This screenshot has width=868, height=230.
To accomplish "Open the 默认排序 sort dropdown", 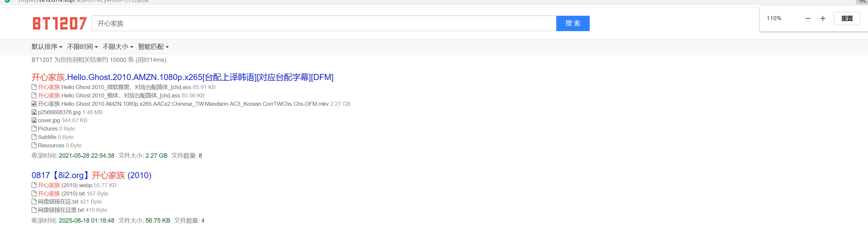I will click(47, 47).
